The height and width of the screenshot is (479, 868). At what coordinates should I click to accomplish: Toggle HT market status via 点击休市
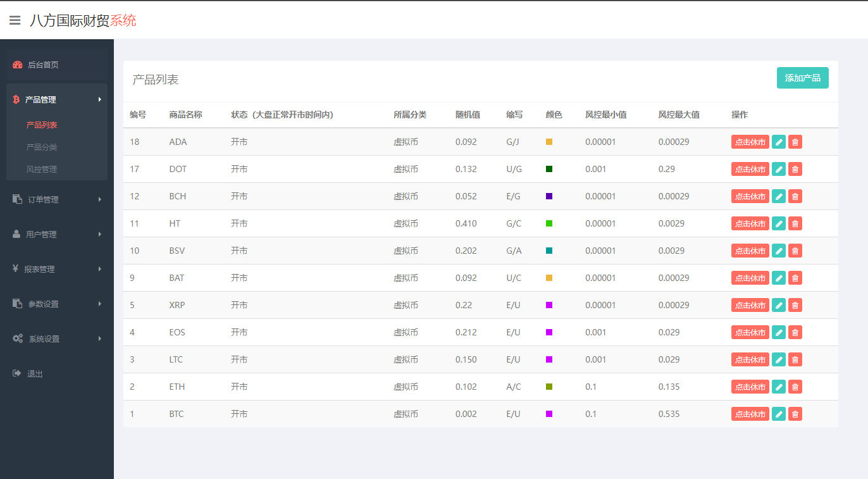point(750,224)
